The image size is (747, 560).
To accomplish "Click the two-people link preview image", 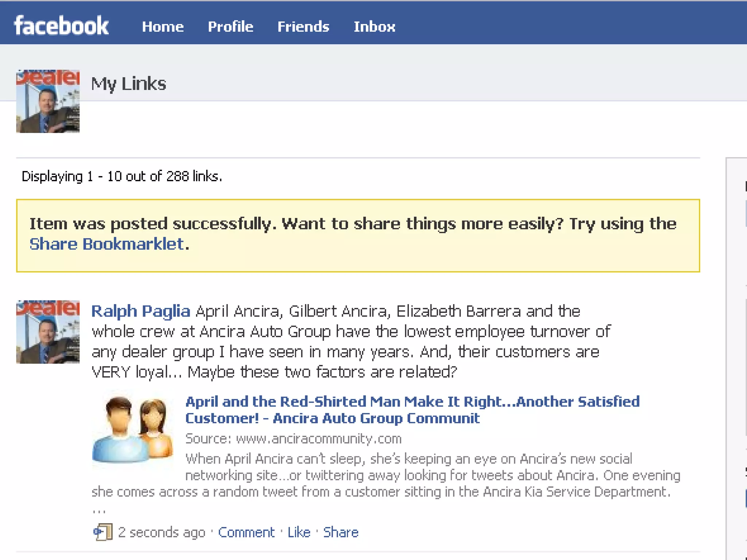I will tap(133, 428).
